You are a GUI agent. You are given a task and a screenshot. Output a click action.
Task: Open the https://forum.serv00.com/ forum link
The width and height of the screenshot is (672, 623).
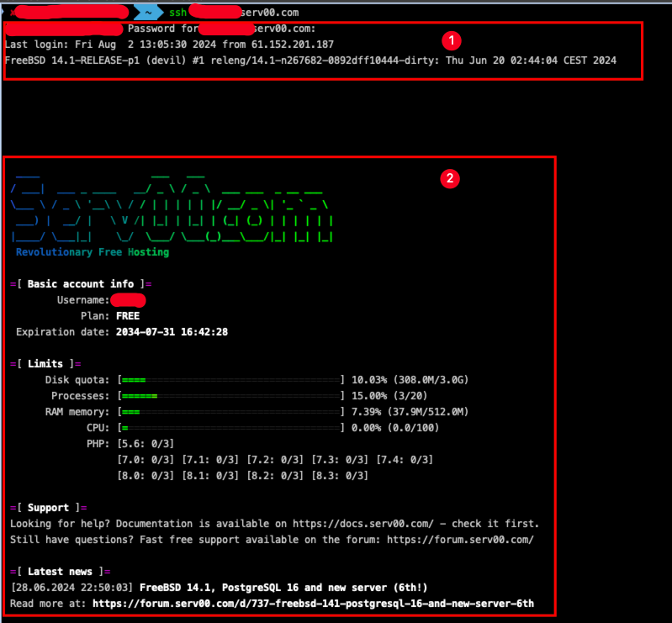(x=460, y=540)
